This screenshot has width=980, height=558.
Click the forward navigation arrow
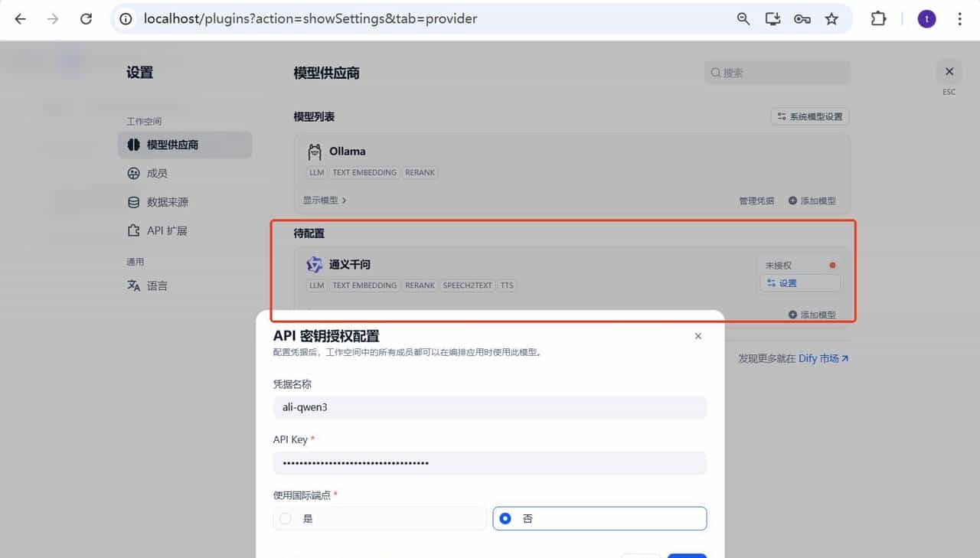(53, 19)
